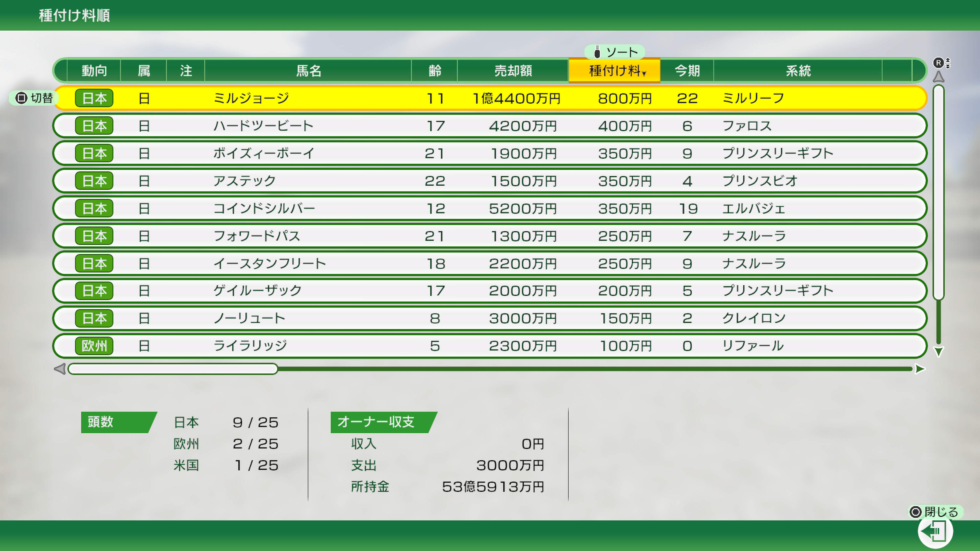Toggle descending sort on 種付け料 column
This screenshot has height=551, width=980.
[x=614, y=70]
